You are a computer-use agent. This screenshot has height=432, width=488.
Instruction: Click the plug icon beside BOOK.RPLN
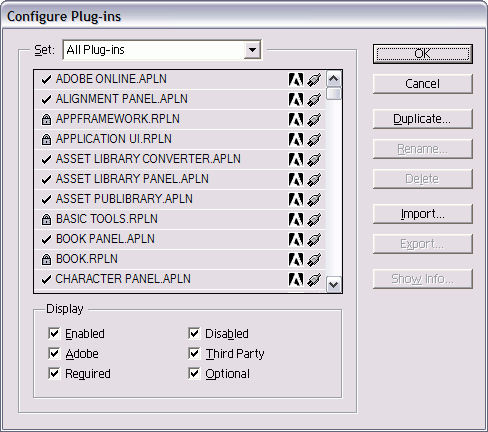point(314,260)
